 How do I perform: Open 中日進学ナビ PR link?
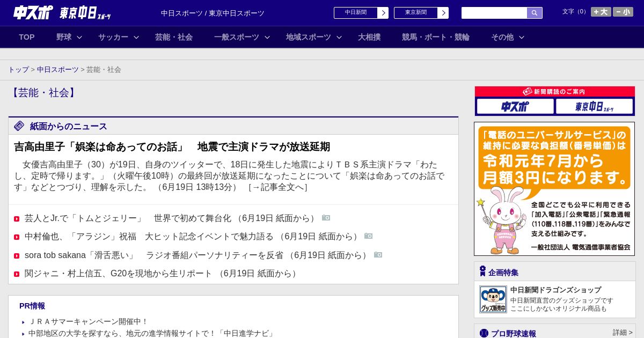(152, 334)
